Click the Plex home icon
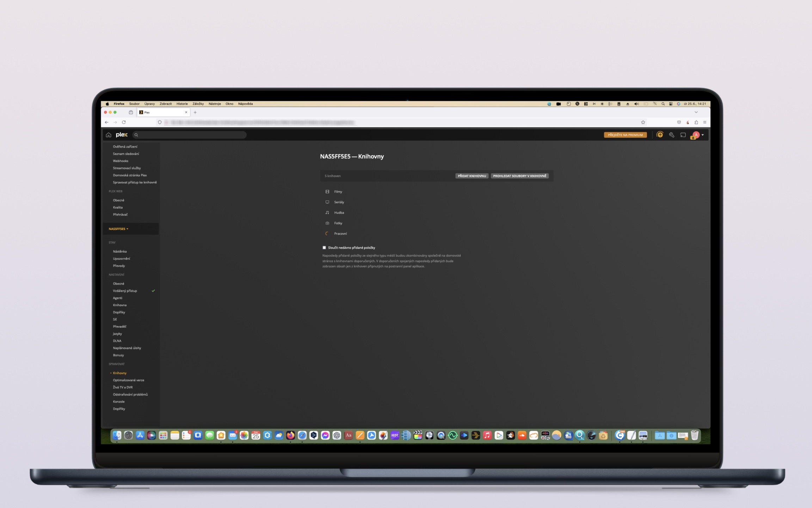The image size is (812, 508). click(x=109, y=135)
